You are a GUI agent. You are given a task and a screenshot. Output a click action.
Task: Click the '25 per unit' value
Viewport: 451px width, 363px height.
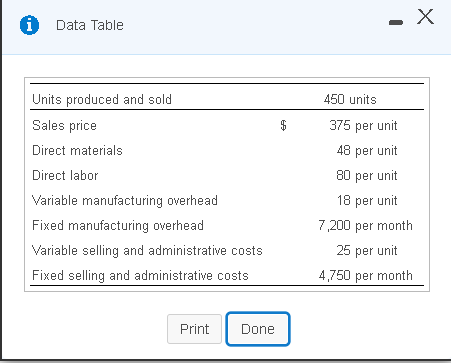367,251
